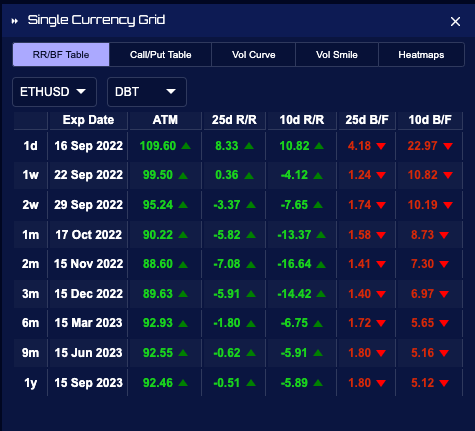Screen dimensions: 475x431
Task: Click the up arrow beside 0.36
Action: [x=249, y=175]
